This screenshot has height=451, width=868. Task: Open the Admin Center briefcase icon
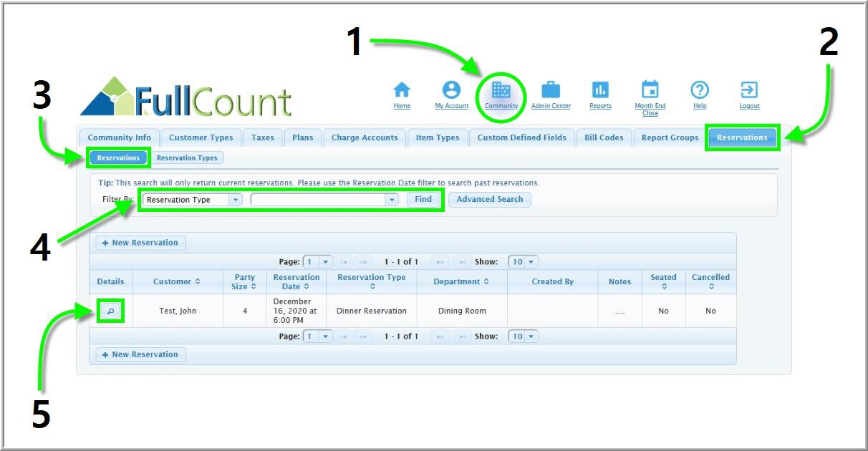551,90
